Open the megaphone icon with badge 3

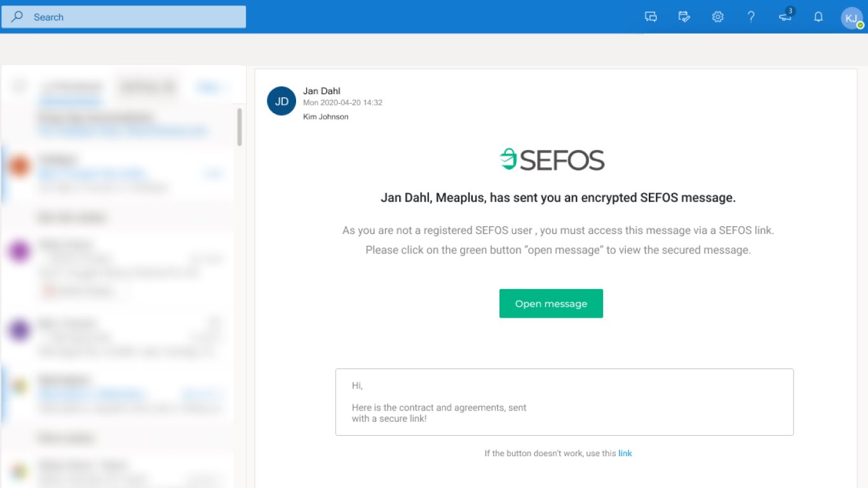[x=785, y=17]
